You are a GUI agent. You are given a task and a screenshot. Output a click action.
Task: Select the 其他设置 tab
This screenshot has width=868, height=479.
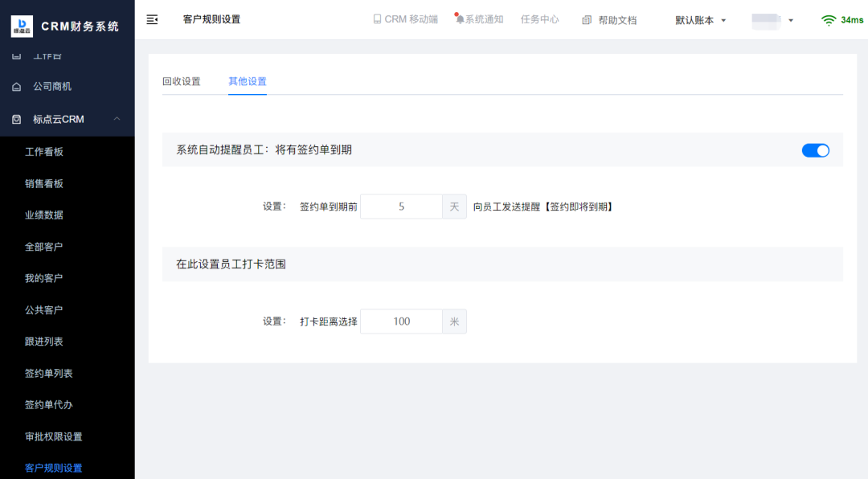pos(248,81)
